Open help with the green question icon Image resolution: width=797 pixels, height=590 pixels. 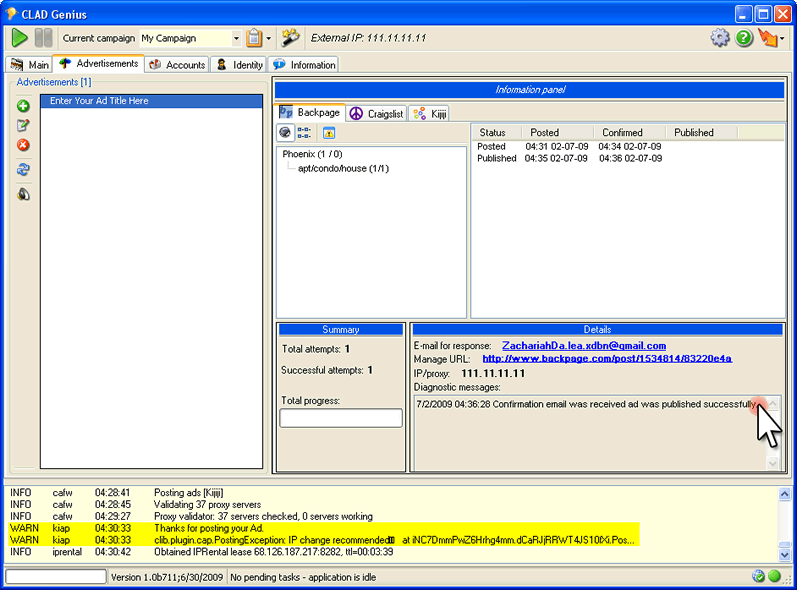pos(744,38)
